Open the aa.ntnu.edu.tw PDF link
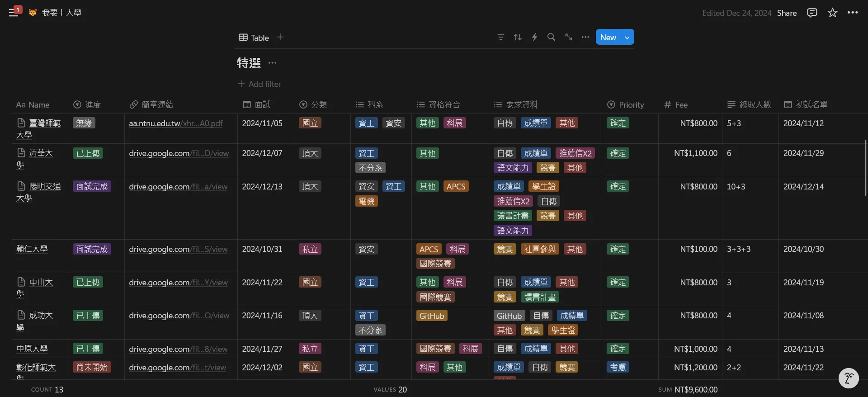 176,123
